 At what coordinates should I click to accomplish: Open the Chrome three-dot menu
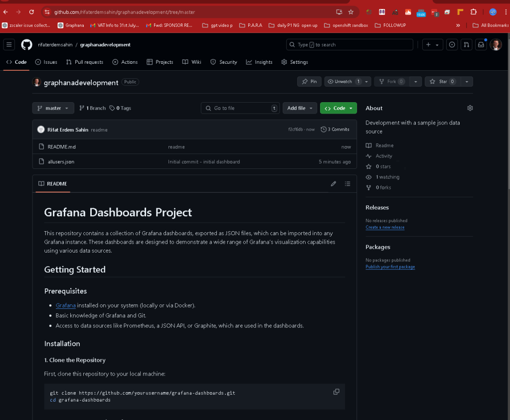click(x=506, y=12)
